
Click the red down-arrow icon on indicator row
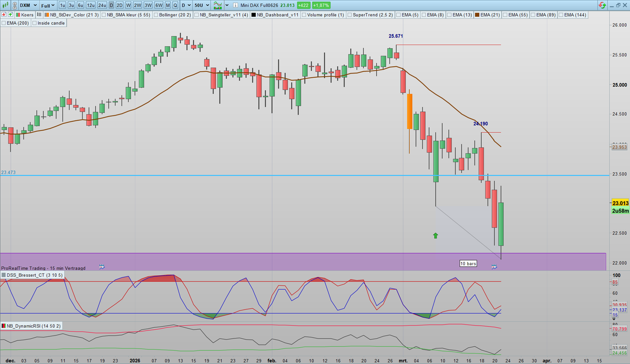pyautogui.click(x=3, y=15)
